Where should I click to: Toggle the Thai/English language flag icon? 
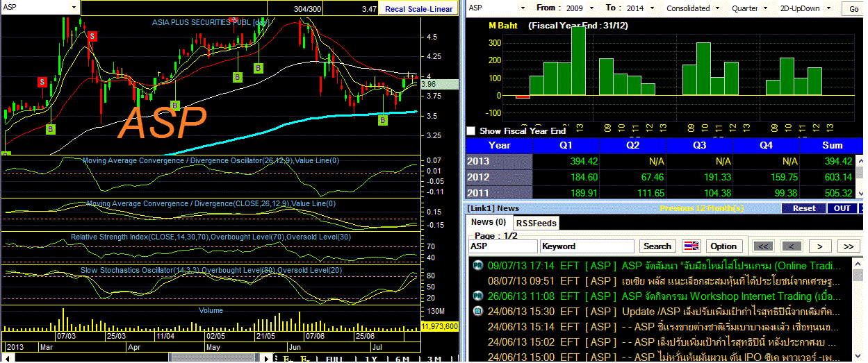[x=691, y=246]
